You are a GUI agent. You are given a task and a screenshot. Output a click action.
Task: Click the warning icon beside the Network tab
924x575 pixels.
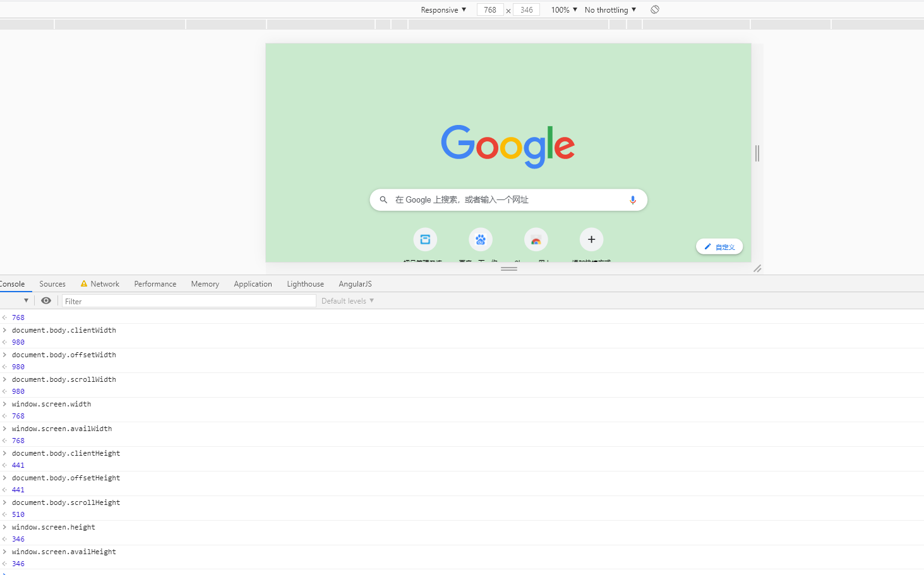pos(83,284)
